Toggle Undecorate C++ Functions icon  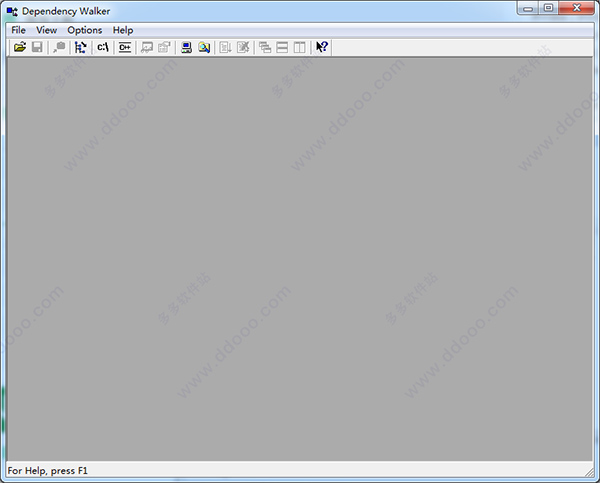(x=125, y=47)
